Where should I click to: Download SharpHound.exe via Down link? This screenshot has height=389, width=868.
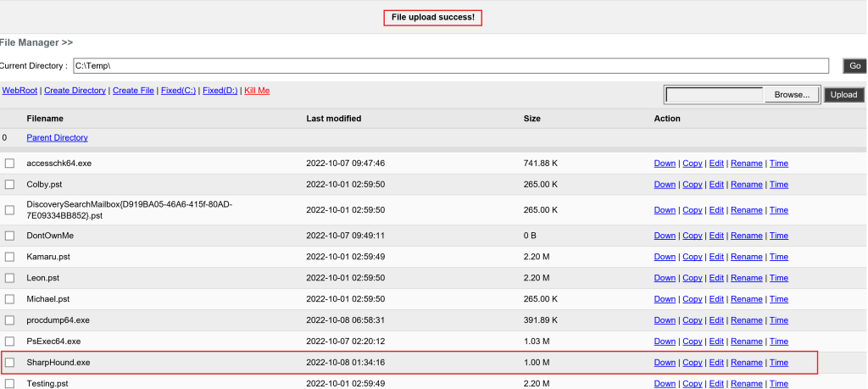point(665,363)
